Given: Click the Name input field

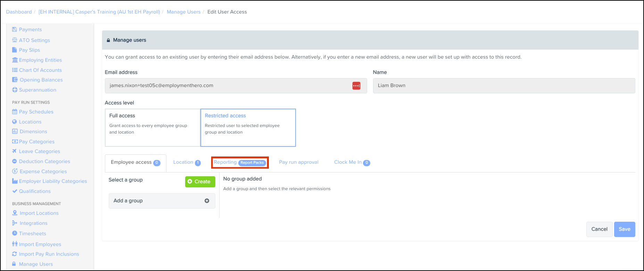Looking at the screenshot, I should [504, 86].
